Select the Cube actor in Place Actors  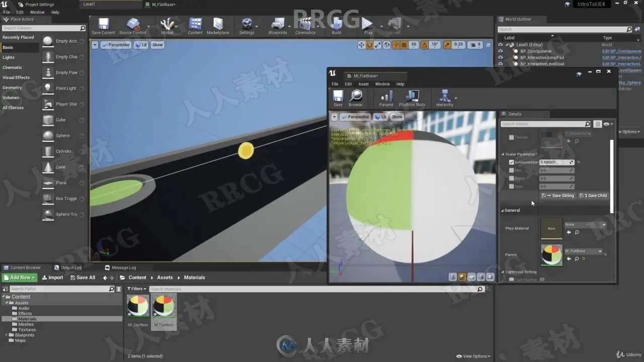(48, 120)
